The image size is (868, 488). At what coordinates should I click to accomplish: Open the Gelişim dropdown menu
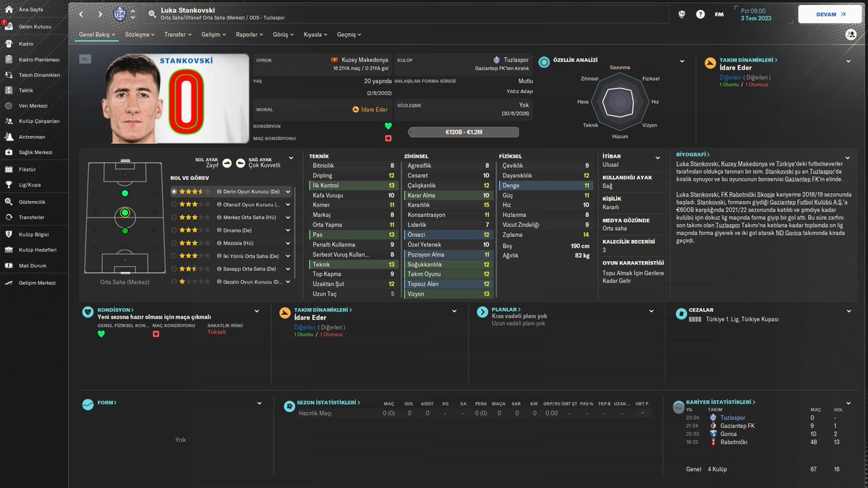tap(214, 34)
